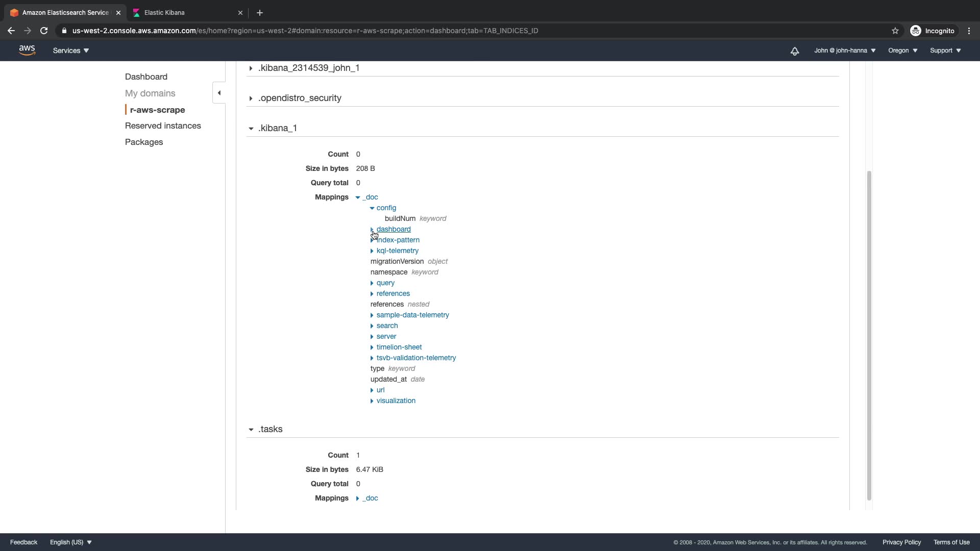This screenshot has height=551, width=980.
Task: Expand the visualization mapping node
Action: 372,401
